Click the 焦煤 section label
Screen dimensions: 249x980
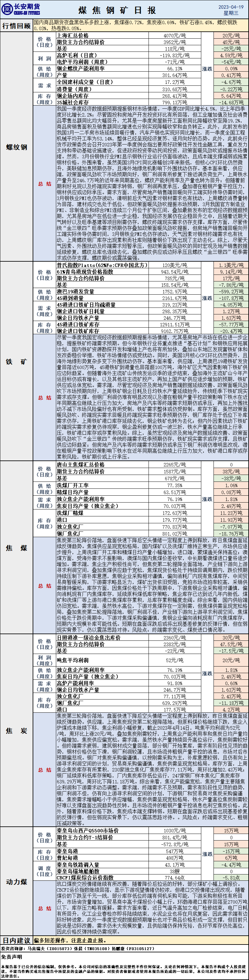16,548
